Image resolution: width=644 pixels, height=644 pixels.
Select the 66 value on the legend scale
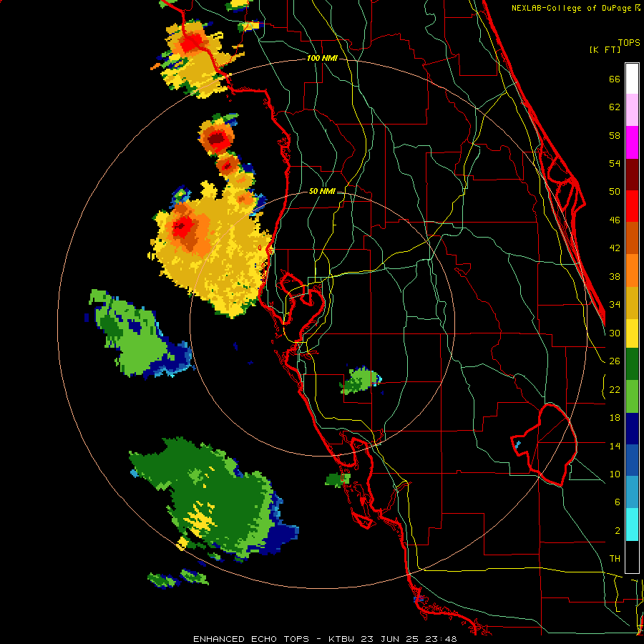615,79
